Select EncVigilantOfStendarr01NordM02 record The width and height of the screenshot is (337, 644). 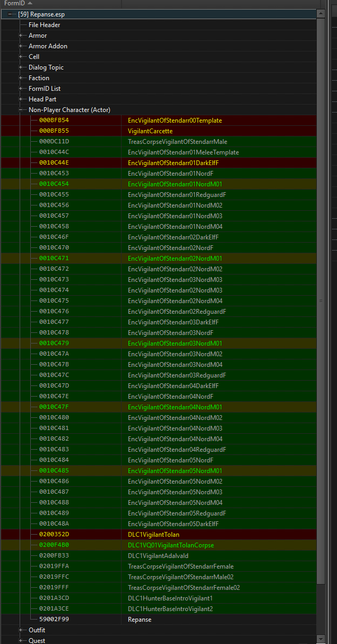pos(159,205)
